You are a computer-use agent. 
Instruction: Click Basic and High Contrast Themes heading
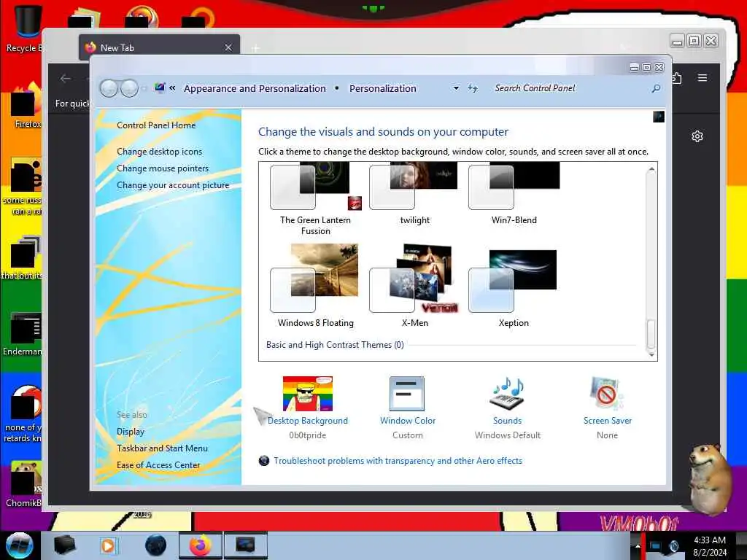click(335, 345)
